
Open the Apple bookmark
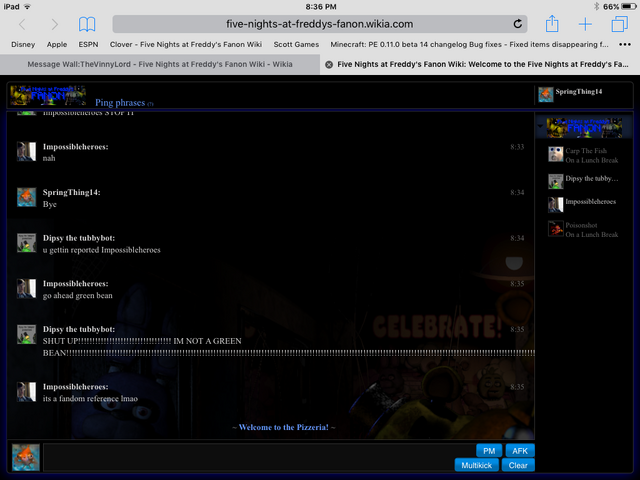tap(57, 44)
